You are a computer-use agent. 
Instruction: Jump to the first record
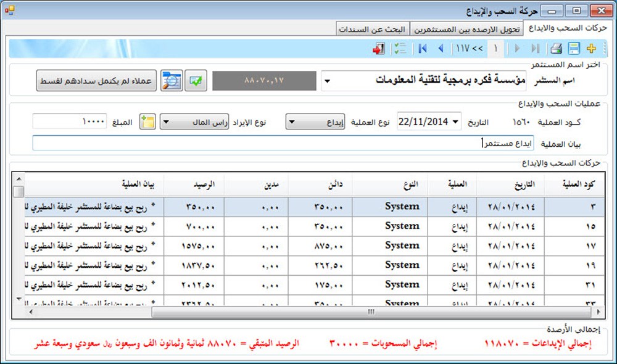tap(423, 49)
